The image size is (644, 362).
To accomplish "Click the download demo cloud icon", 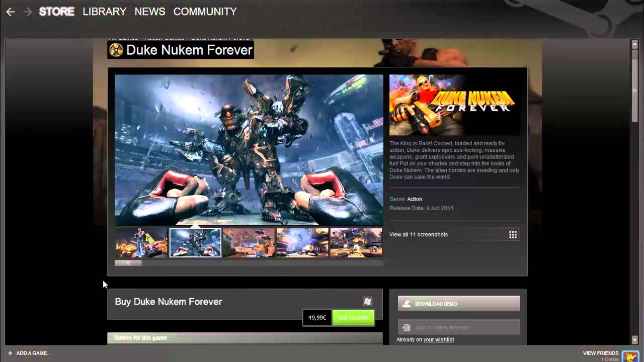I will tap(406, 304).
